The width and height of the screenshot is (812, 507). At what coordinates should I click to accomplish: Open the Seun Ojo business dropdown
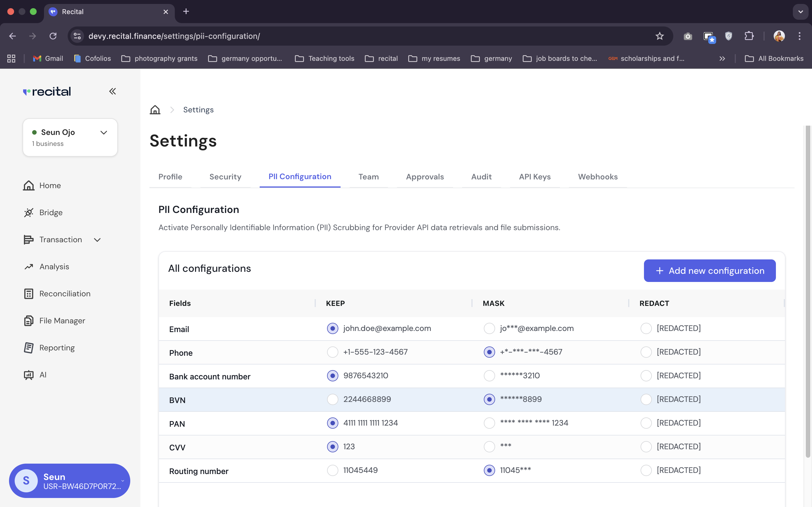(103, 132)
